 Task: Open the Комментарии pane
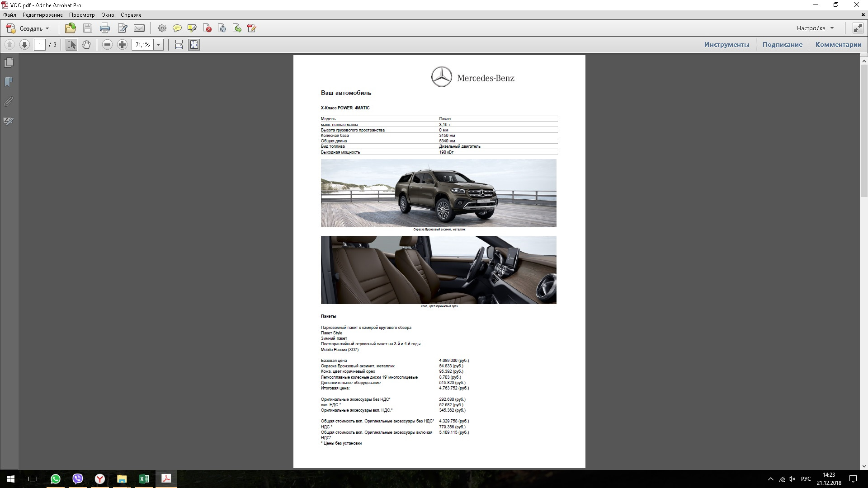coord(838,45)
